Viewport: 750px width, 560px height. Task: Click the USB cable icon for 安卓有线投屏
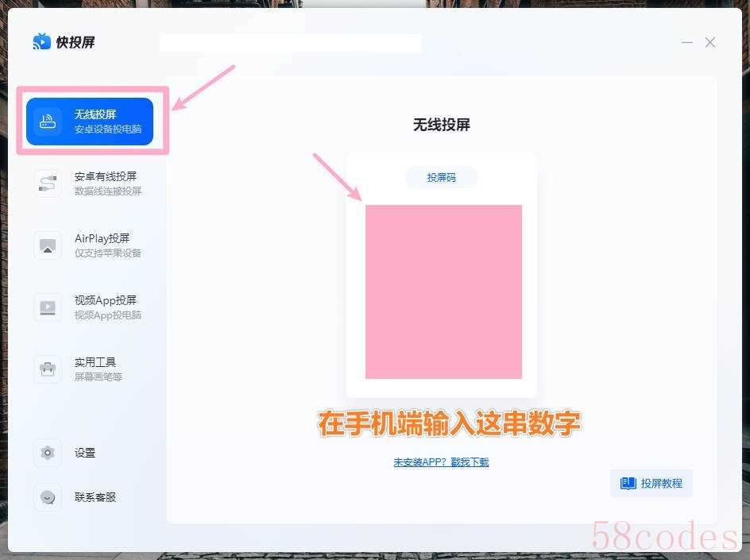[x=48, y=183]
